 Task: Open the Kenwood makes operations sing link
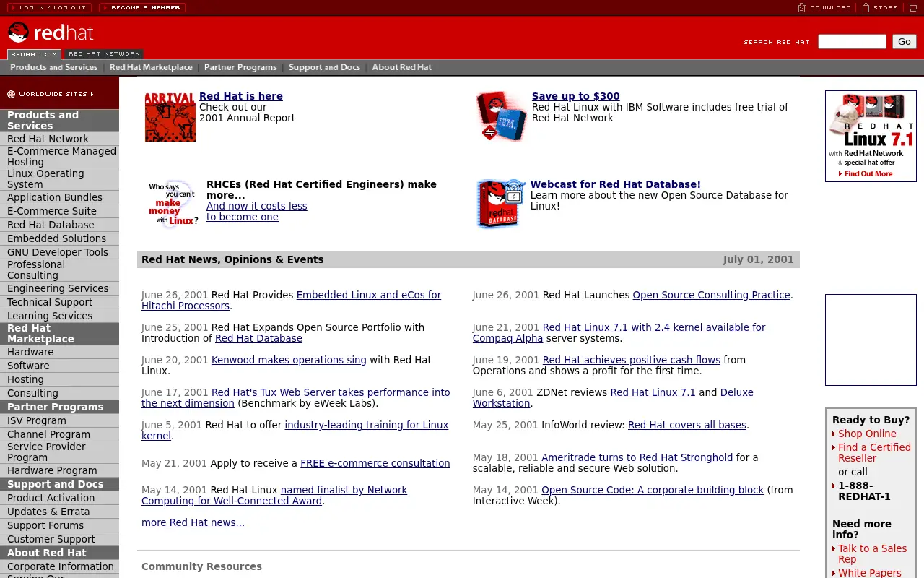pos(289,360)
